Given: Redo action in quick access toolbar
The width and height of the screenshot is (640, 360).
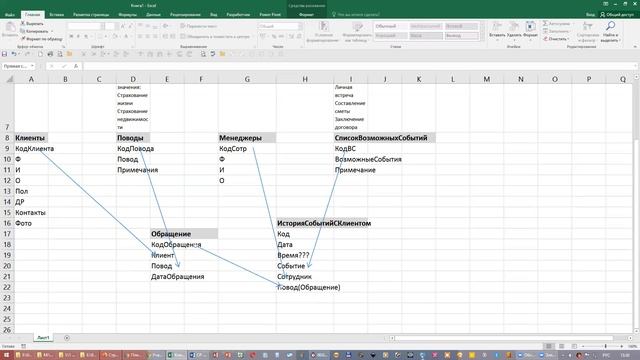Looking at the screenshot, I should [27, 54].
